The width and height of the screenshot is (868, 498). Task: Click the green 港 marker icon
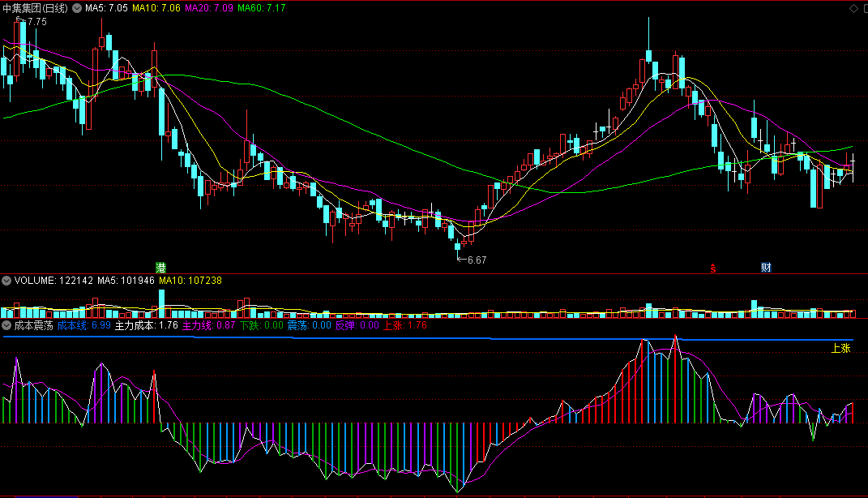click(160, 268)
